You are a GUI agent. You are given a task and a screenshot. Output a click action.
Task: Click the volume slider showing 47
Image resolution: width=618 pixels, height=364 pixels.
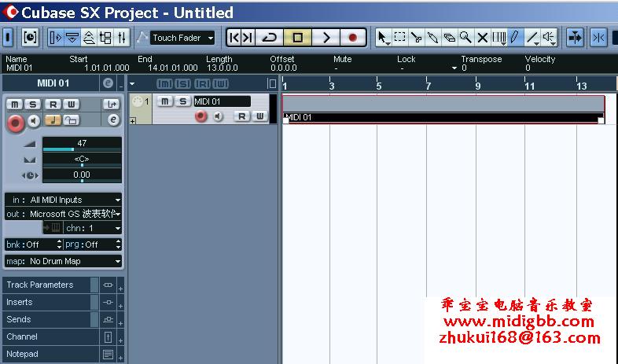click(82, 144)
